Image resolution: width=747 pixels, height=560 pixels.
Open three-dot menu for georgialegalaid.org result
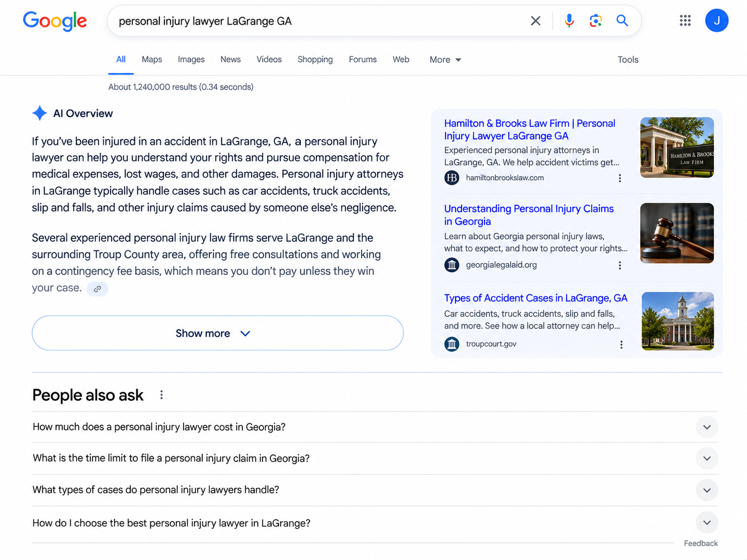pos(620,265)
